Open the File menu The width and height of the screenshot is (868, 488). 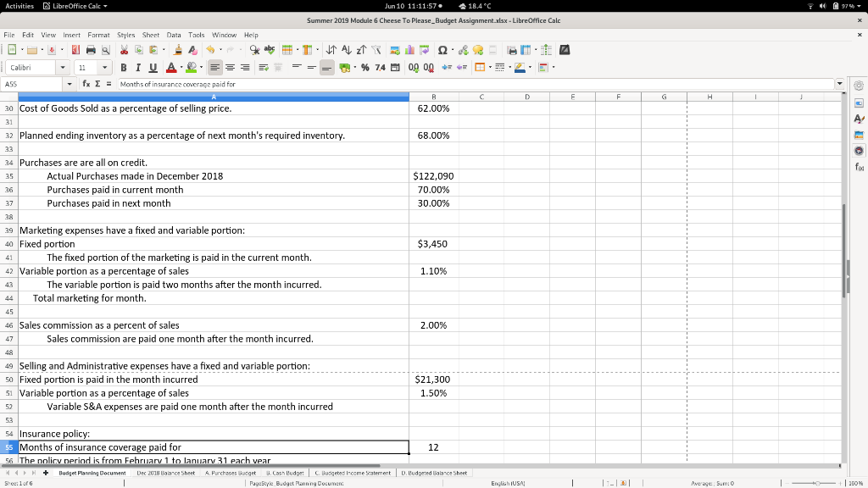pyautogui.click(x=9, y=35)
